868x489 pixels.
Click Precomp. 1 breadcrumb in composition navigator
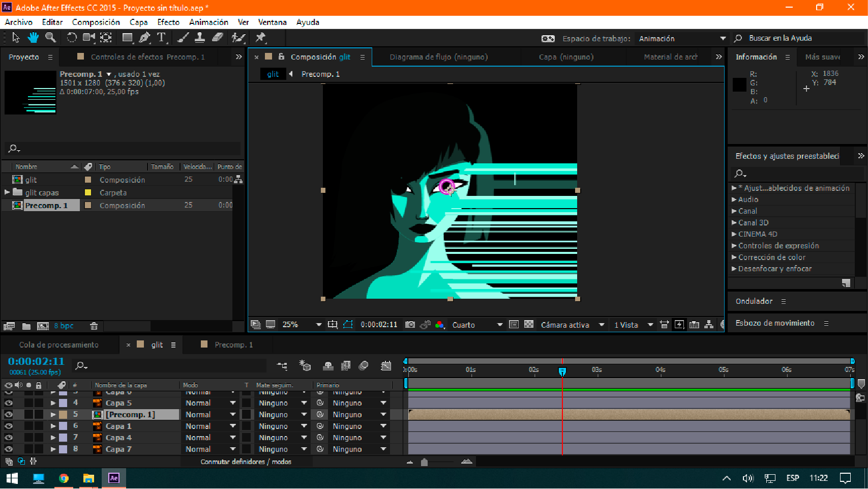pyautogui.click(x=320, y=74)
